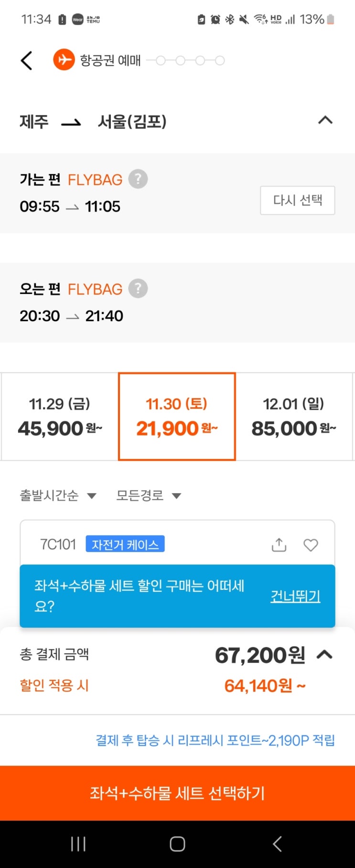Screen dimensions: 355x868
Task: Share flight 7C101
Action: tap(279, 545)
